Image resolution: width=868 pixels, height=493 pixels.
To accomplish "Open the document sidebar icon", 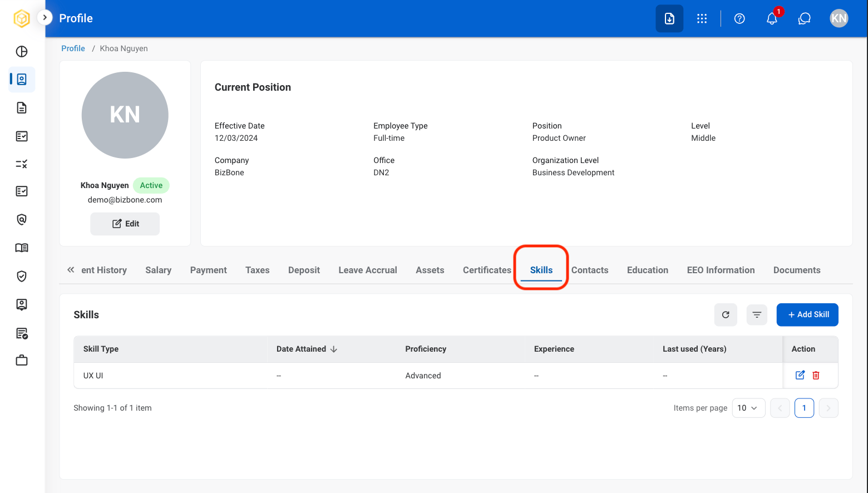I will point(22,108).
